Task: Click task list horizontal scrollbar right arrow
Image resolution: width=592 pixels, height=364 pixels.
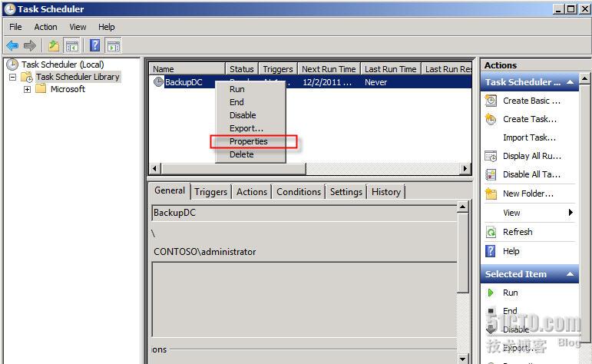Action: 465,168
